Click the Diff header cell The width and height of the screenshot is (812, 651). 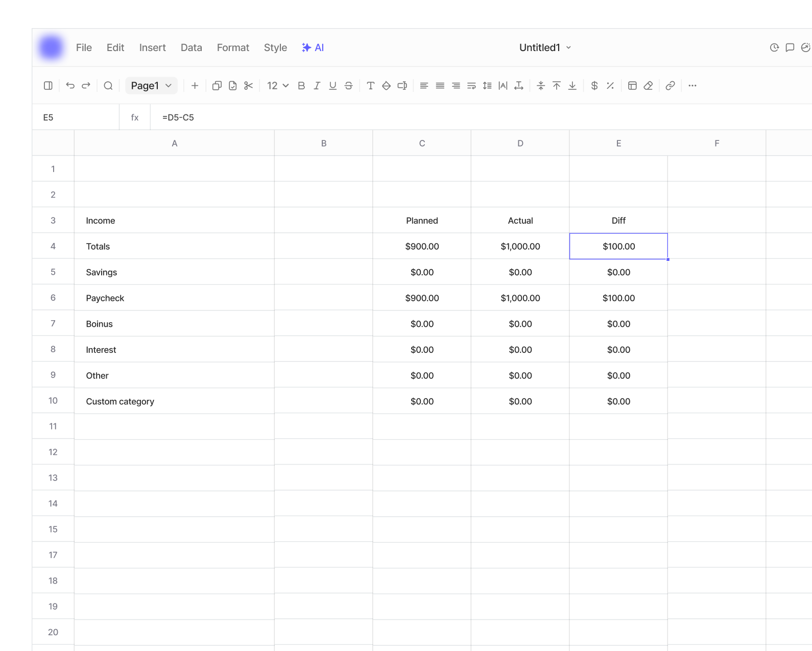618,221
